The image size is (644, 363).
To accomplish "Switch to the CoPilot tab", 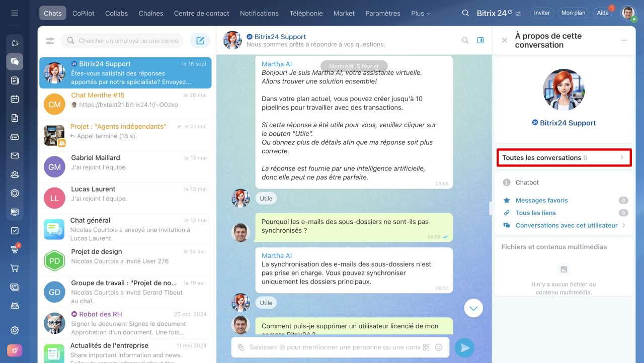I will [x=83, y=13].
